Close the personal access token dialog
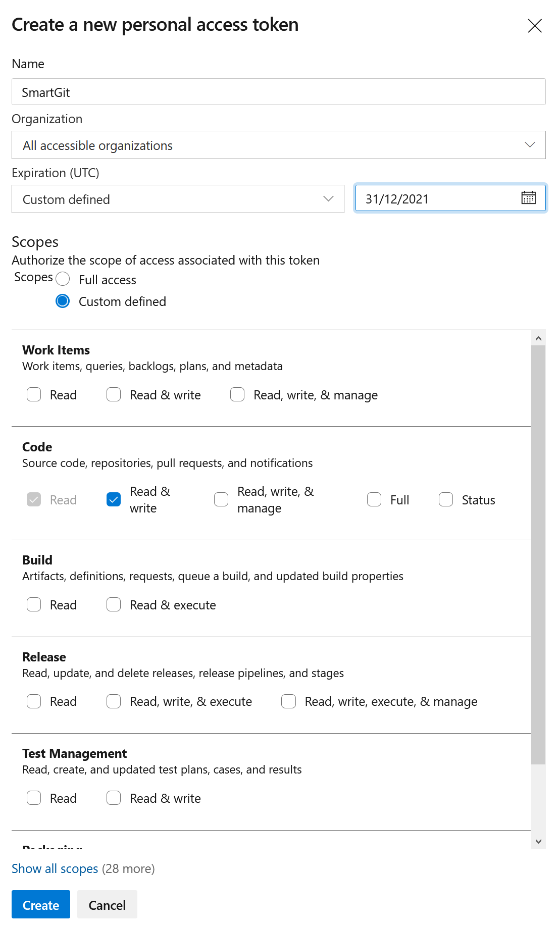560x927 pixels. click(x=534, y=26)
